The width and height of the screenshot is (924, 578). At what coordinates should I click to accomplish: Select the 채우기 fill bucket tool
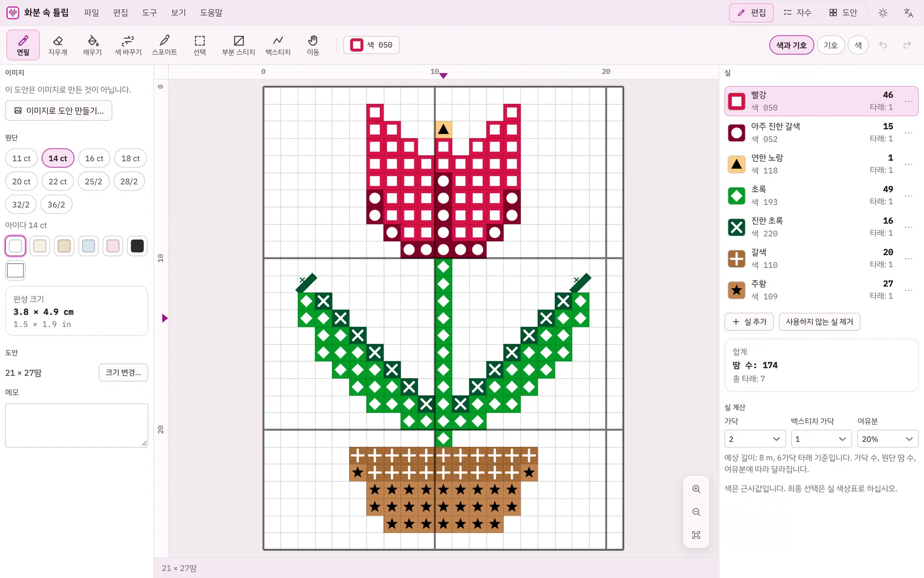coord(92,45)
